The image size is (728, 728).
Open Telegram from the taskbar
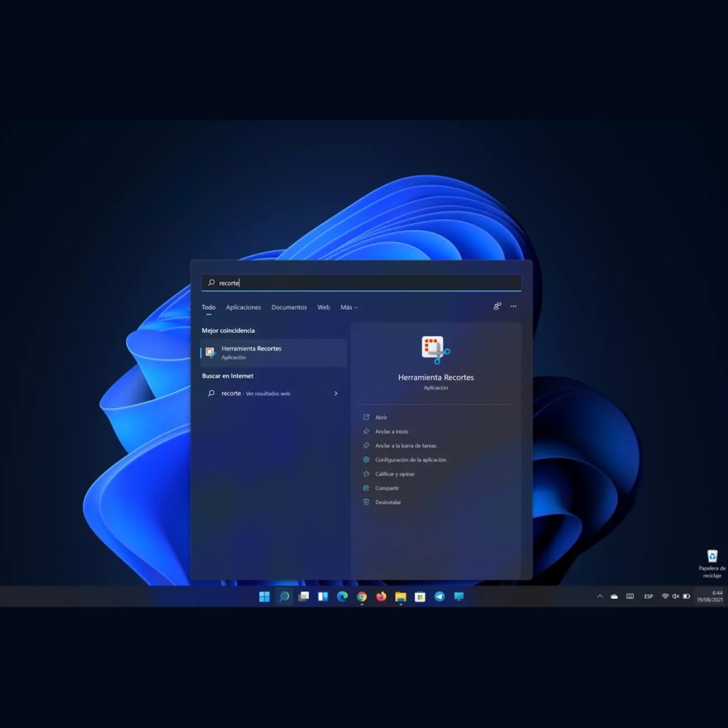(x=439, y=596)
